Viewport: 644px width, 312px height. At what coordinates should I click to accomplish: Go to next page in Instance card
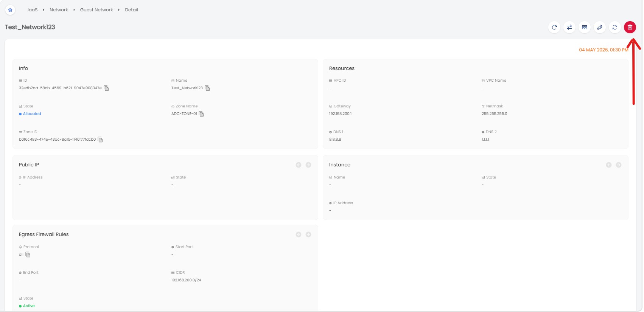619,165
